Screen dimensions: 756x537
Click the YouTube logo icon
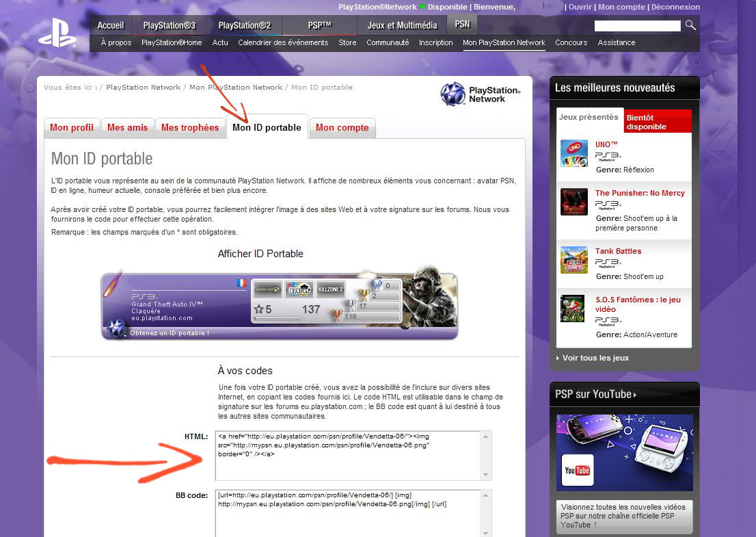tap(577, 471)
